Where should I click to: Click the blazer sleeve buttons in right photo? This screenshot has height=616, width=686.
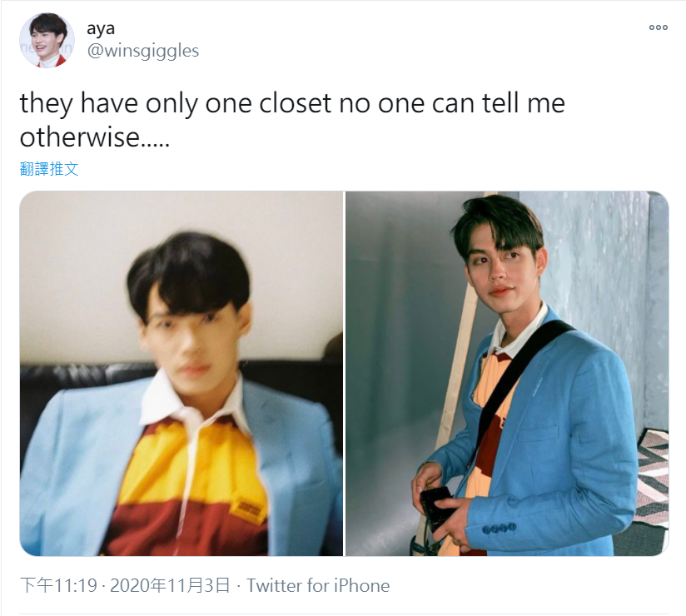[499, 529]
